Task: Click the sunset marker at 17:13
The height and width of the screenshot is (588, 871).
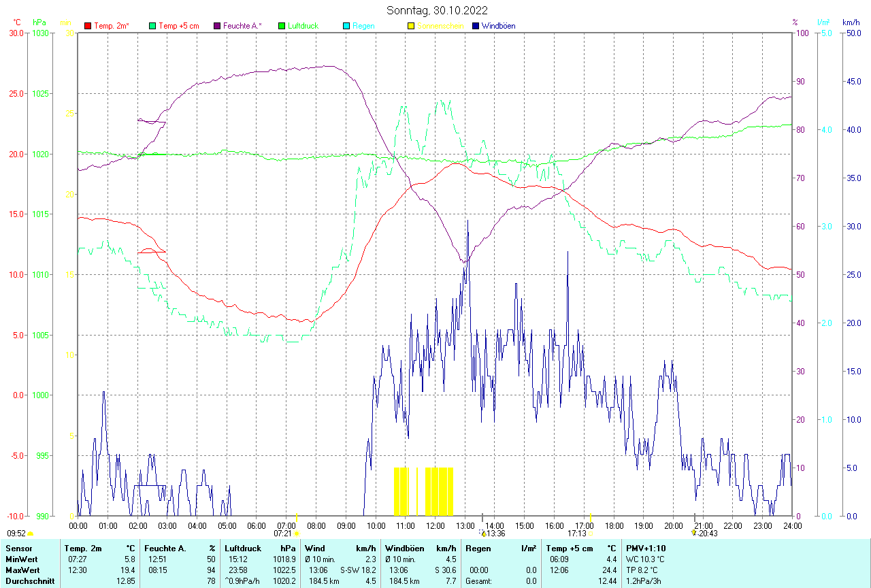Action: [591, 534]
